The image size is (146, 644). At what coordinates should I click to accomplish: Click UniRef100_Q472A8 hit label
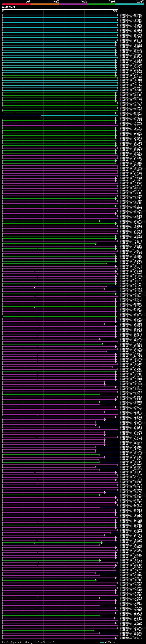(131, 223)
